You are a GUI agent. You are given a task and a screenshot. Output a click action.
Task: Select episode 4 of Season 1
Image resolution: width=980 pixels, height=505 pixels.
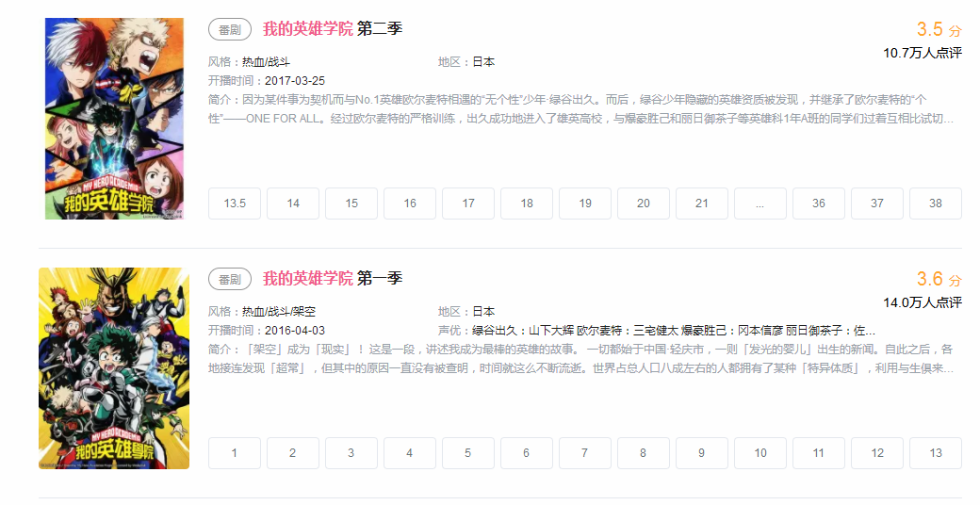pos(410,453)
